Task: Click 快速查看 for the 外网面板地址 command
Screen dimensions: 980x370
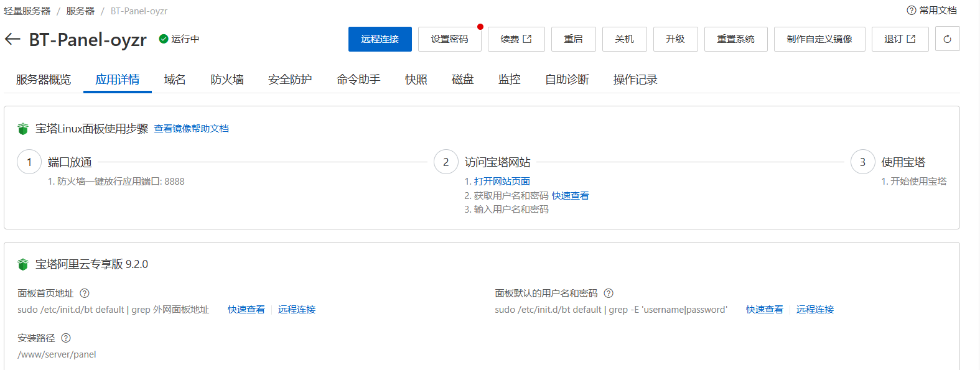Action: 246,310
